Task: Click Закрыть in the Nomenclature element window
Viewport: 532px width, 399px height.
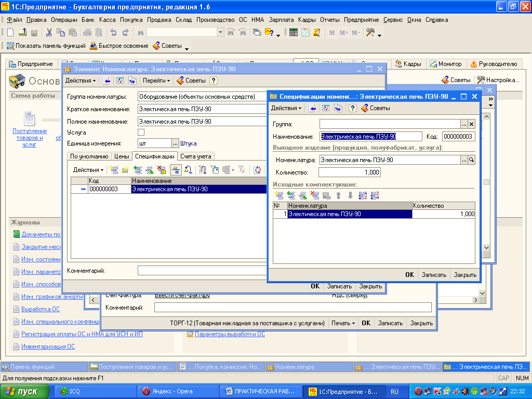Action: click(370, 286)
